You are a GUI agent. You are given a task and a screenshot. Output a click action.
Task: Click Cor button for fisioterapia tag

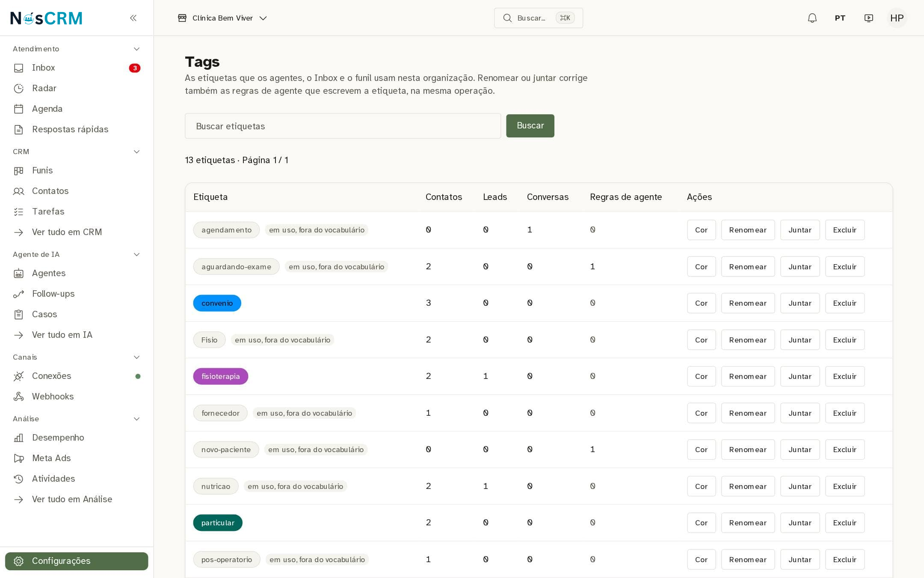[701, 376]
